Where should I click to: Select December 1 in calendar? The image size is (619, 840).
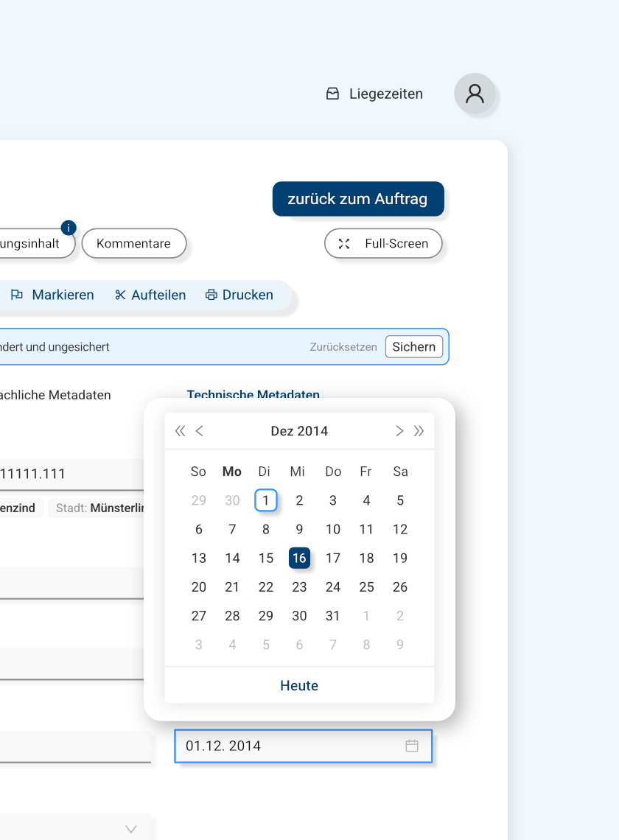point(266,500)
